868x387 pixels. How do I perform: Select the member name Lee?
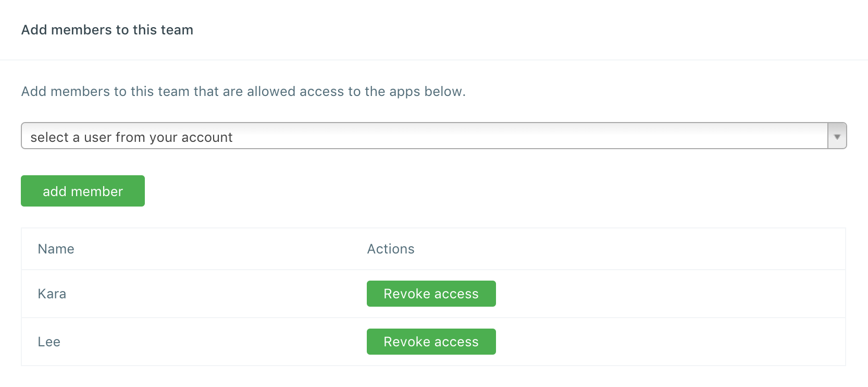[49, 342]
